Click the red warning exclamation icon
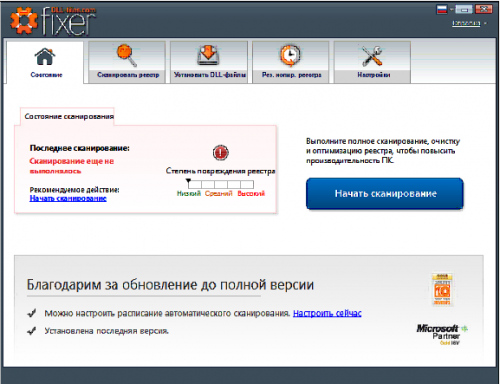This screenshot has width=500, height=384. 220,153
